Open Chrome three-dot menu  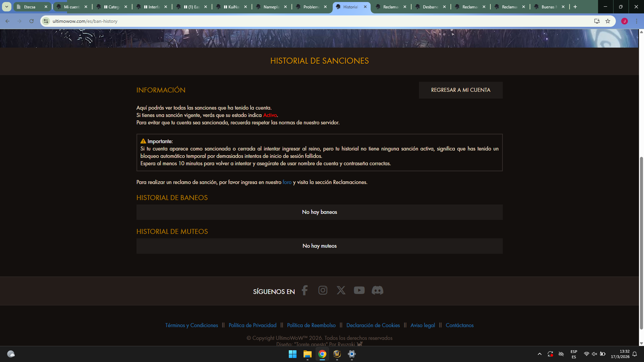coord(637,21)
